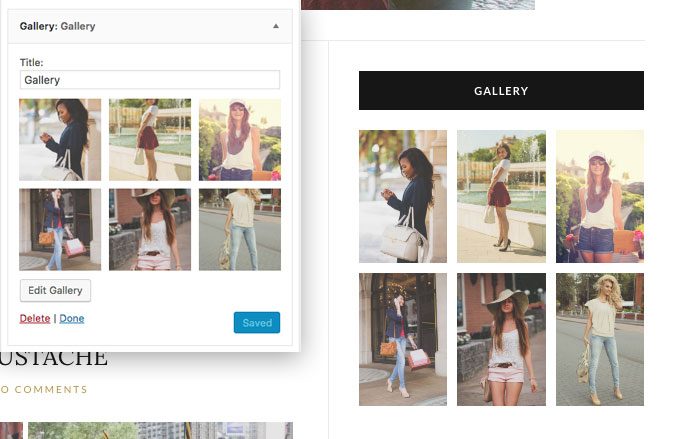Click the Edit Gallery button
Screen dimensions: 680x439
point(56,290)
